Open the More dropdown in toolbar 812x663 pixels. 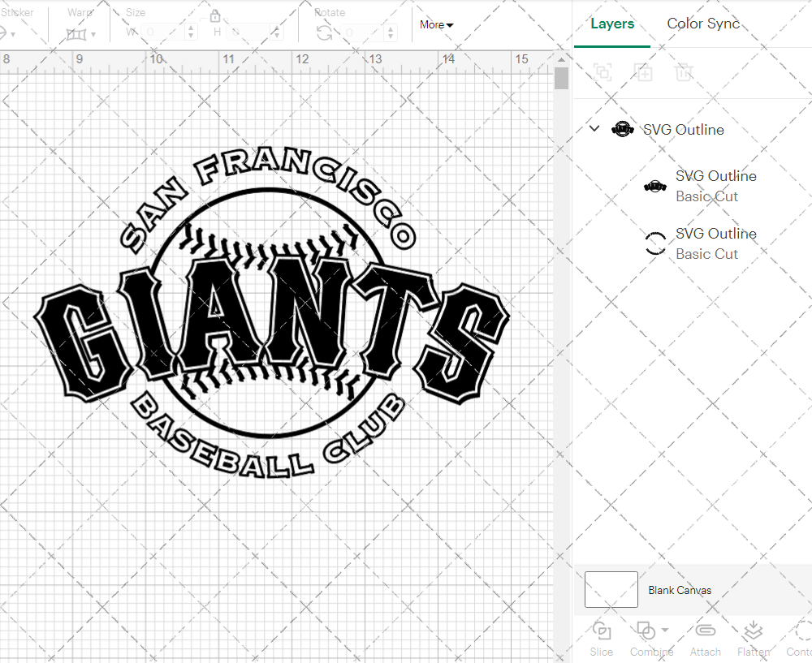[x=436, y=25]
